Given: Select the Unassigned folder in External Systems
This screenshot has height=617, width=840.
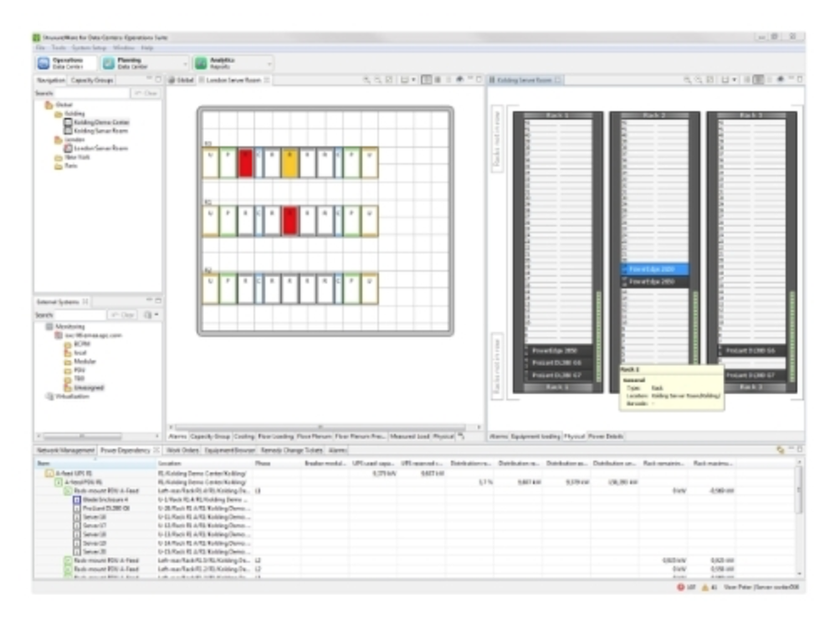Looking at the screenshot, I should [85, 387].
